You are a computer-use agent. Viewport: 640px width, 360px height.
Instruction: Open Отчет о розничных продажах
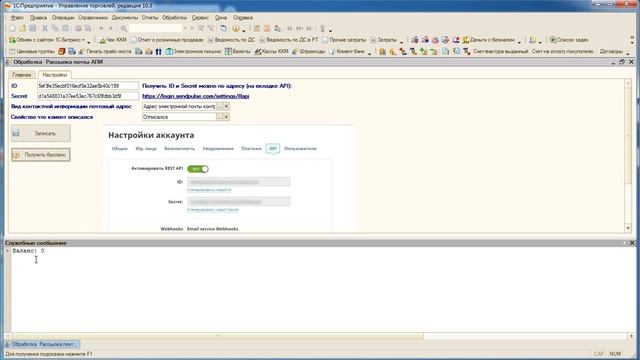167,40
